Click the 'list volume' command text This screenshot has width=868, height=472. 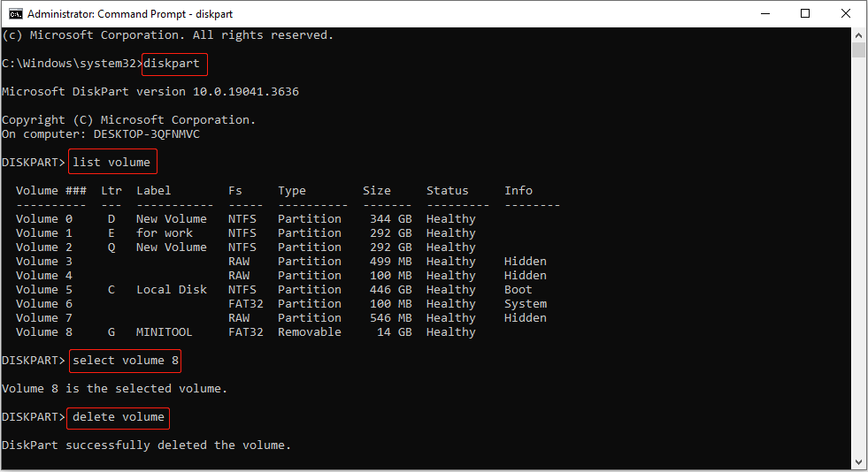[111, 162]
